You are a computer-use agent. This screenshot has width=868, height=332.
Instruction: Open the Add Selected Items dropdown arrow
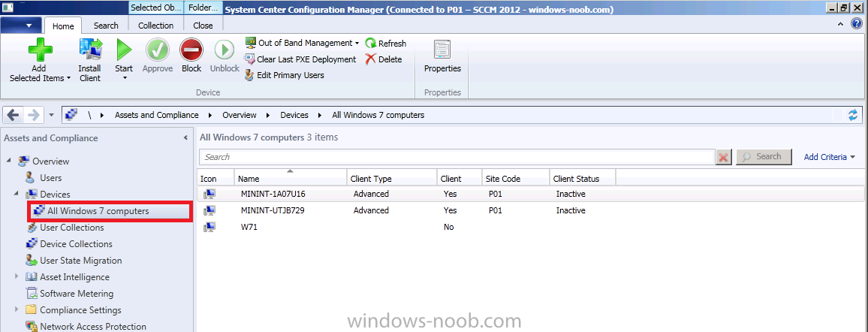[68, 79]
